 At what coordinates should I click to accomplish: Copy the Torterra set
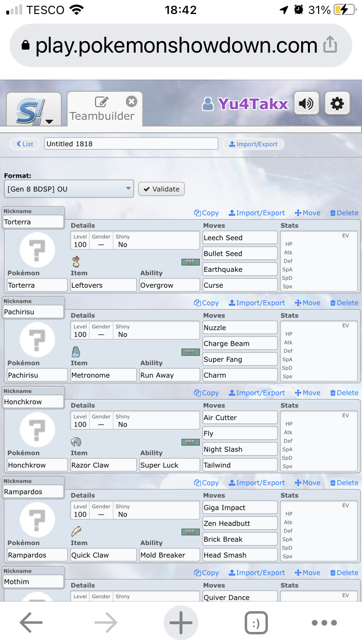[207, 213]
